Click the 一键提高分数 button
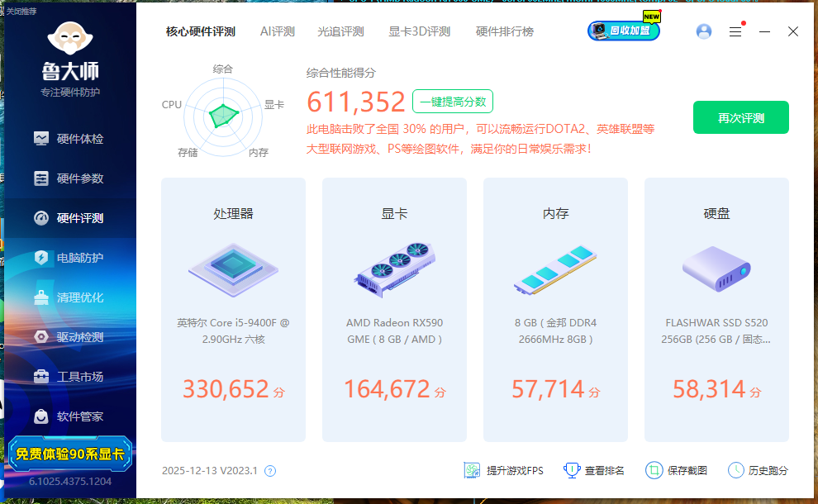The width and height of the screenshot is (818, 504). [452, 102]
